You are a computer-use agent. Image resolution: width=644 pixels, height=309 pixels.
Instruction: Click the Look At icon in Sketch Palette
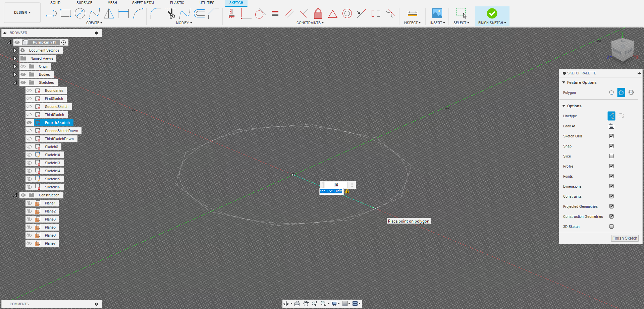(x=611, y=126)
